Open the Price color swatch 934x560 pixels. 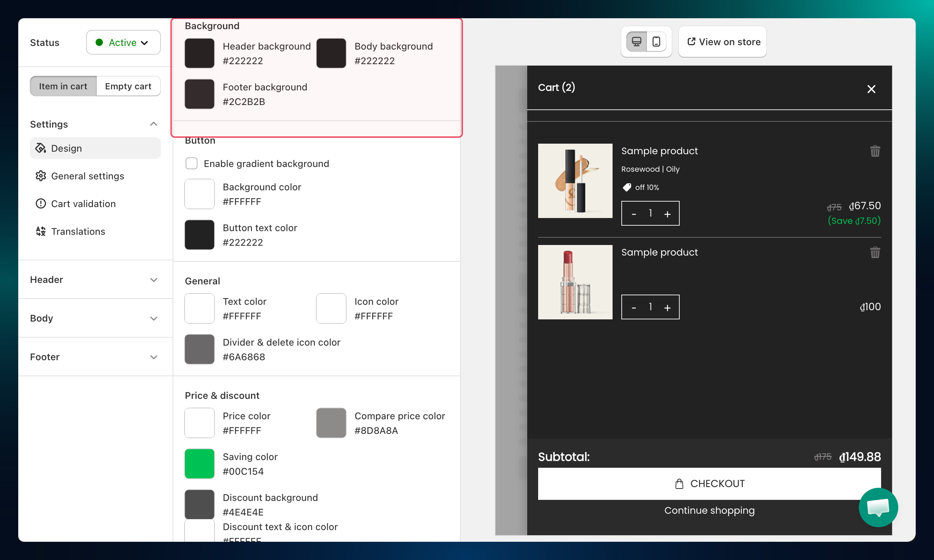[x=199, y=423]
